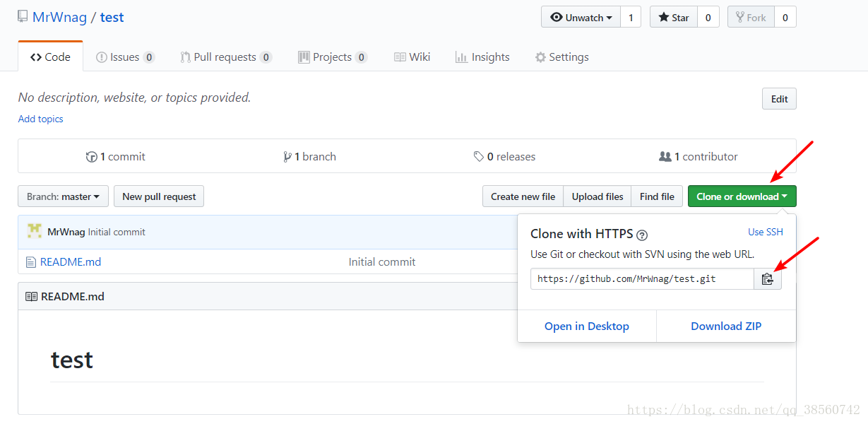Click the Add topics link
Image resolution: width=868 pixels, height=424 pixels.
(x=40, y=119)
